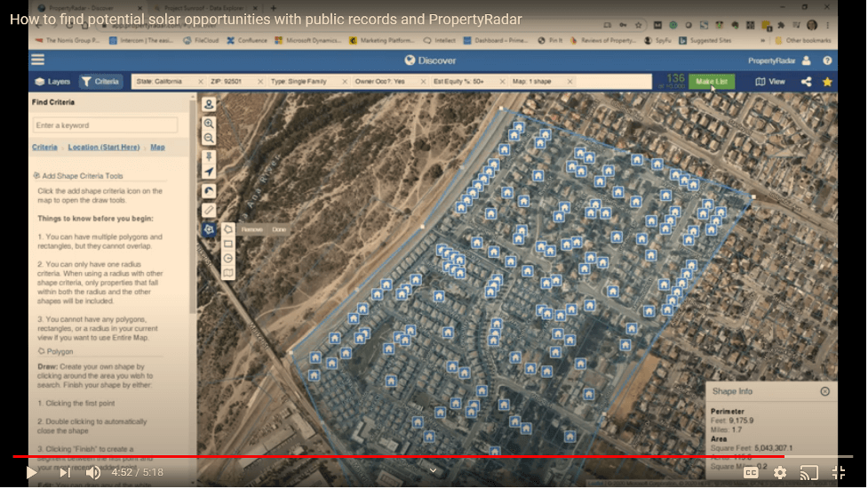Screen dimensions: 868x489
Task: Click the undo map tool
Action: click(x=209, y=191)
